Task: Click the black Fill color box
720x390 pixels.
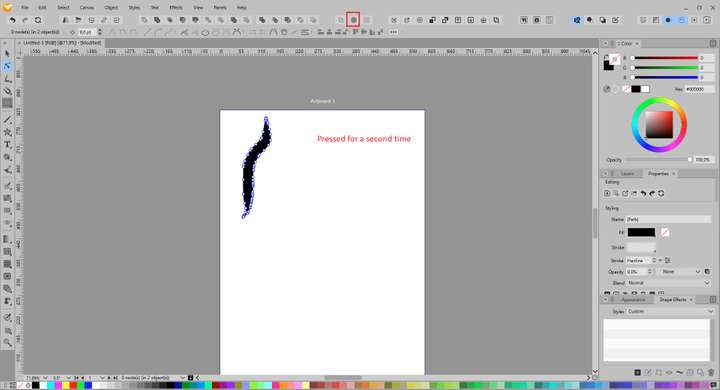Action: coord(641,232)
